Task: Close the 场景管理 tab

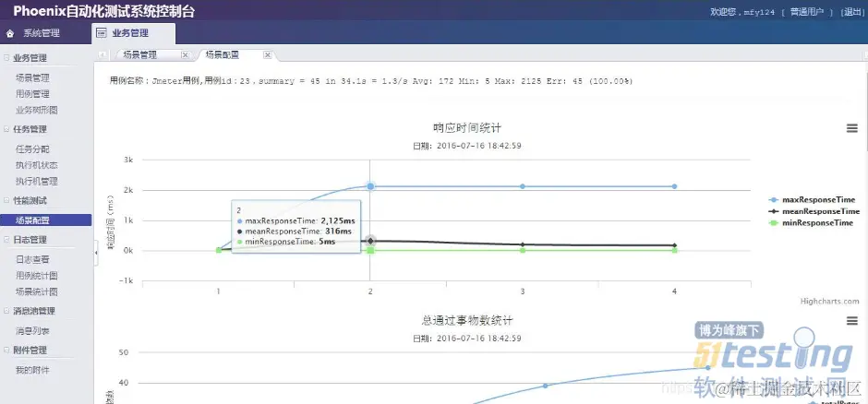Action: [186, 54]
